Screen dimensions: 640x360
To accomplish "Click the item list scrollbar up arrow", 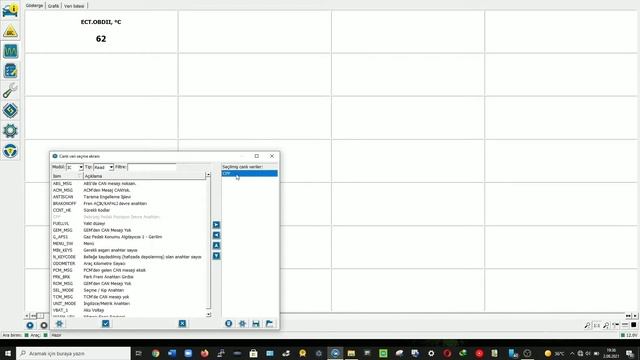I will tap(209, 175).
